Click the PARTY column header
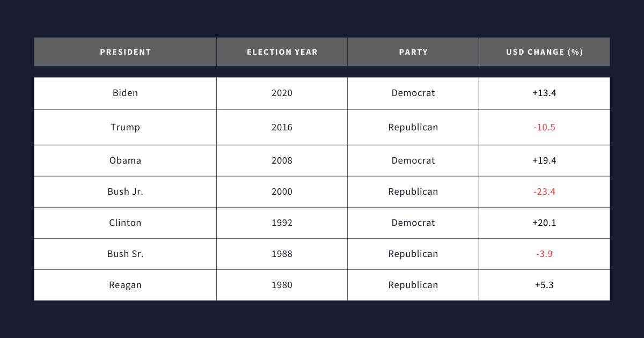 click(x=413, y=52)
